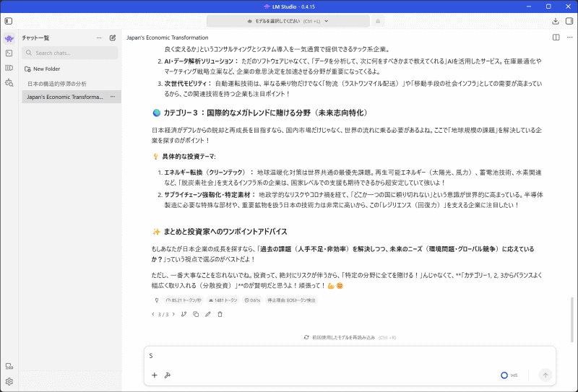
Task: Add attachment with plus icon
Action: click(155, 375)
